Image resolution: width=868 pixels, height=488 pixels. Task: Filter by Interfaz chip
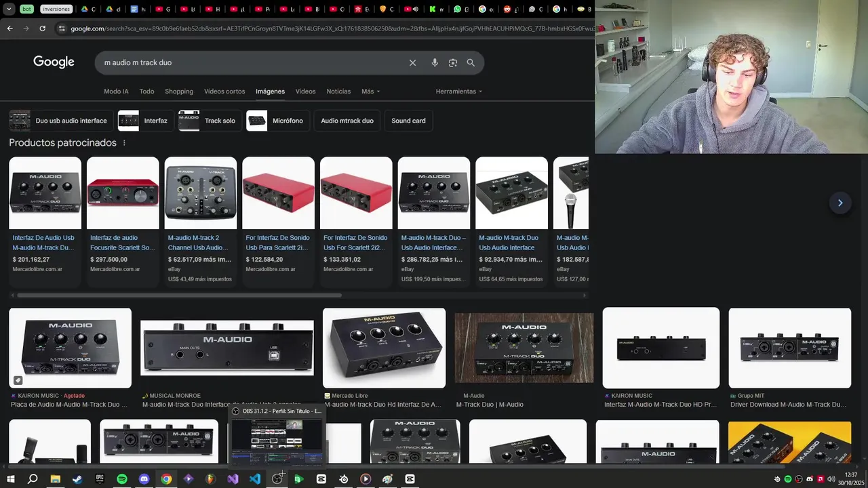point(145,121)
